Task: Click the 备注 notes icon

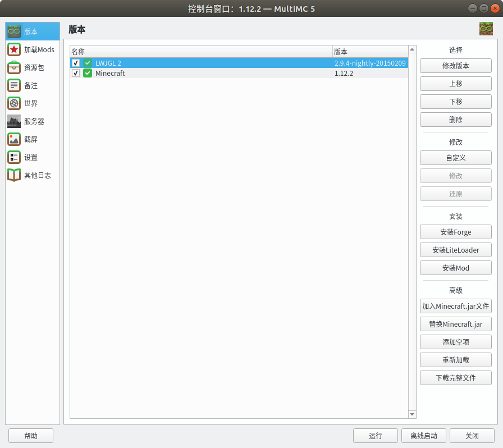Action: click(x=14, y=85)
